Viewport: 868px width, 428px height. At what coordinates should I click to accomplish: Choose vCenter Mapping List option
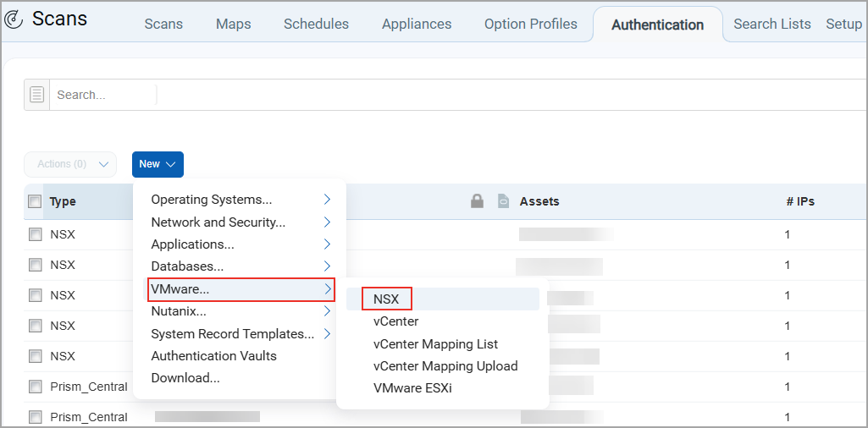(435, 344)
